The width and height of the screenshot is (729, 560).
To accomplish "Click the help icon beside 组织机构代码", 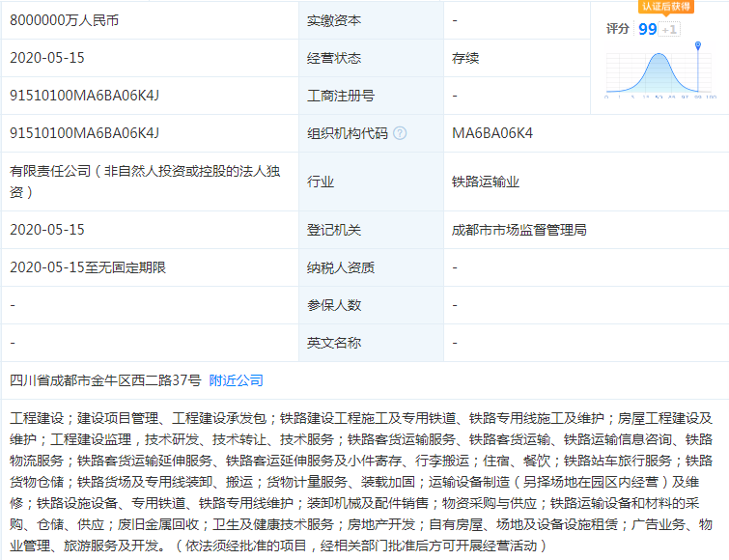I will pyautogui.click(x=400, y=133).
